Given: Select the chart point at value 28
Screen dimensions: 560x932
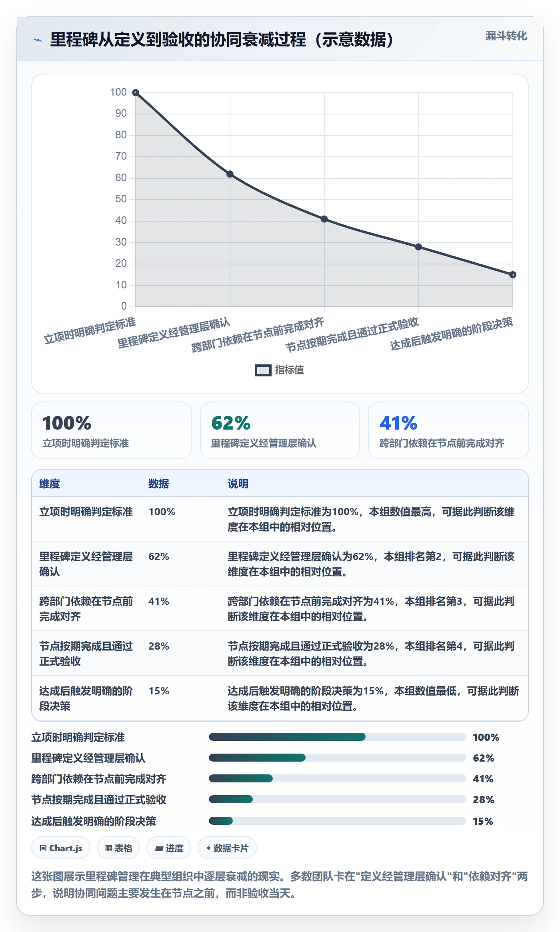Looking at the screenshot, I should pos(418,247).
